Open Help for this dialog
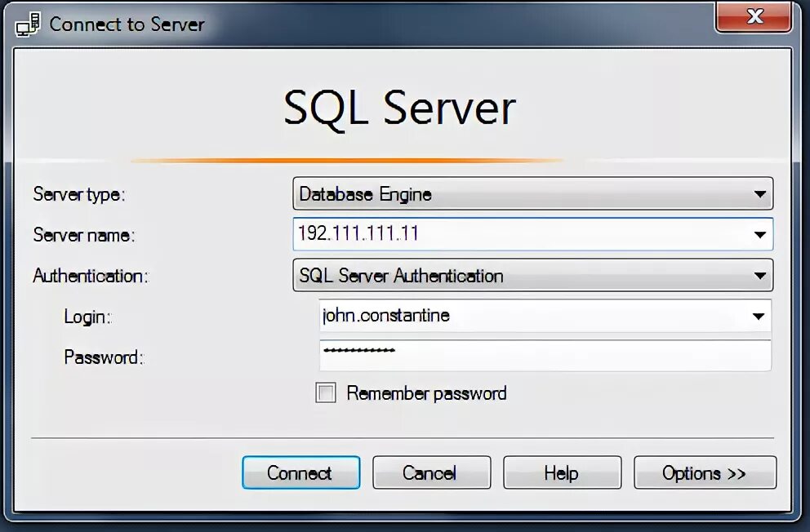This screenshot has width=810, height=532. coord(562,472)
